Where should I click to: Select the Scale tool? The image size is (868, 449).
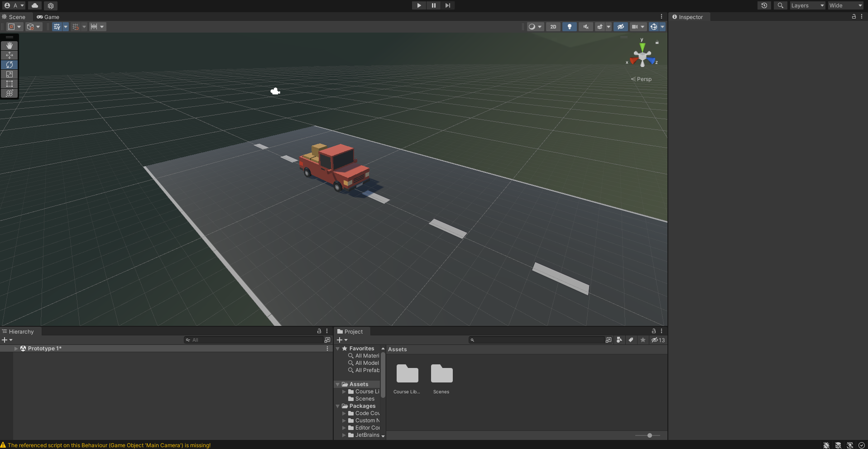pos(10,74)
